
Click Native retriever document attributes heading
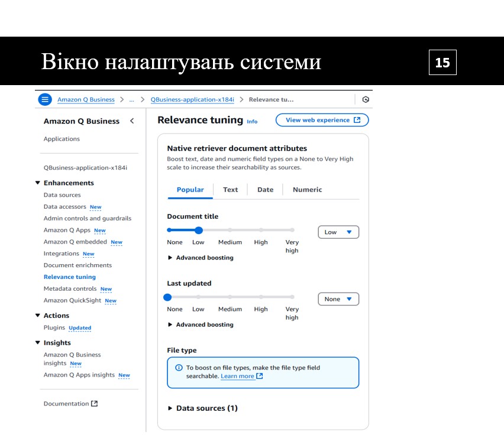coord(237,148)
